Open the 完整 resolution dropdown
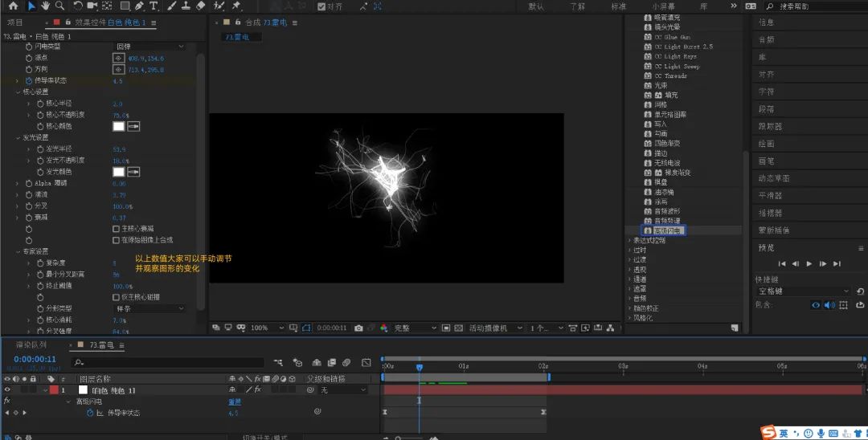Viewport: 868px width, 440px height. (416, 328)
